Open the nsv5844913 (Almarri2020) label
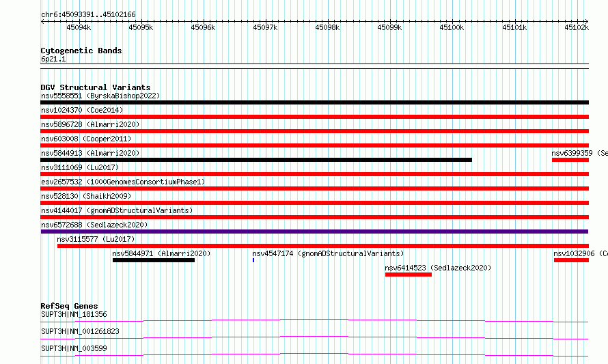 [x=90, y=153]
